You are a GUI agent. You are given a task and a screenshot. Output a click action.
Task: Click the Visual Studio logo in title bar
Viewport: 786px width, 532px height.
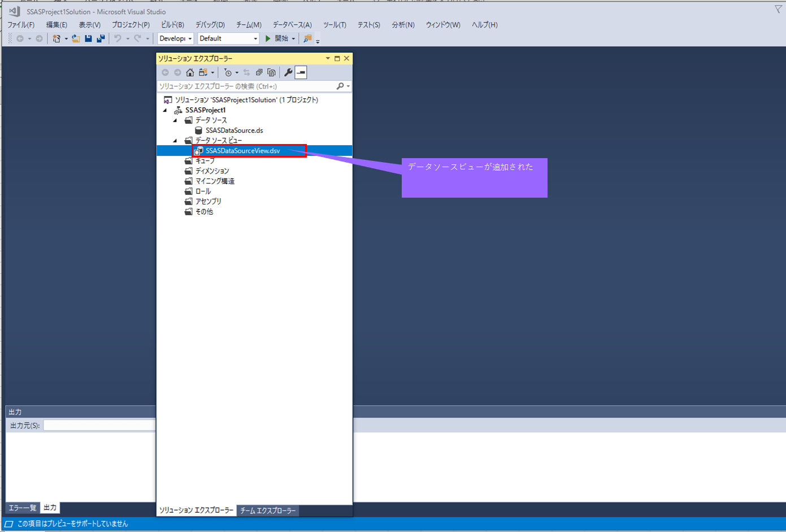click(x=15, y=11)
